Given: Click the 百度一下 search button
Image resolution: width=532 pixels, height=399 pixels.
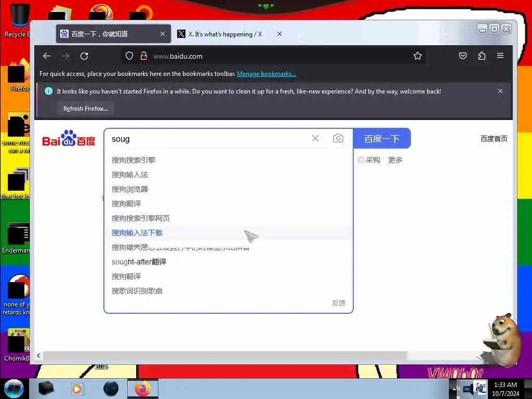Looking at the screenshot, I should tap(382, 138).
